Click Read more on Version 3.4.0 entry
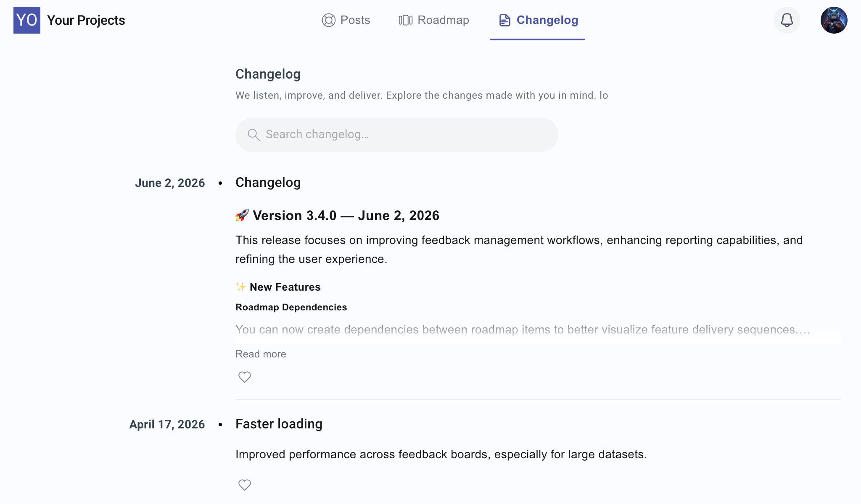The width and height of the screenshot is (861, 504). pos(261,354)
